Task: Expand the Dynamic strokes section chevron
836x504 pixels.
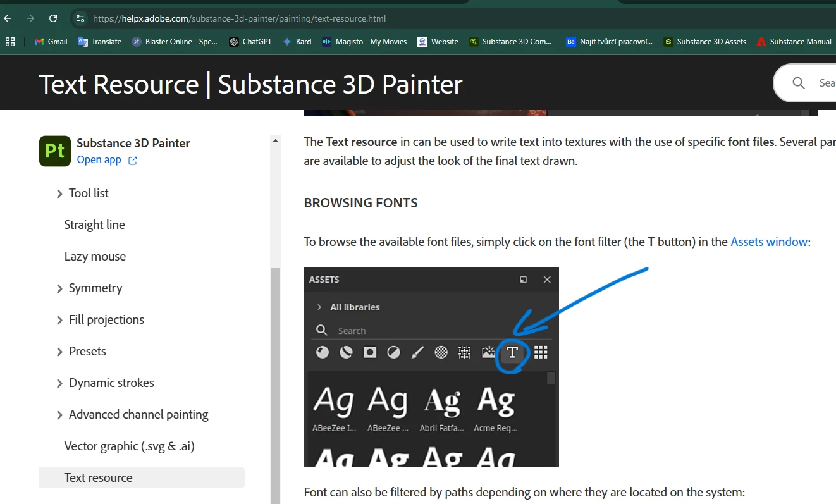Action: coord(59,383)
